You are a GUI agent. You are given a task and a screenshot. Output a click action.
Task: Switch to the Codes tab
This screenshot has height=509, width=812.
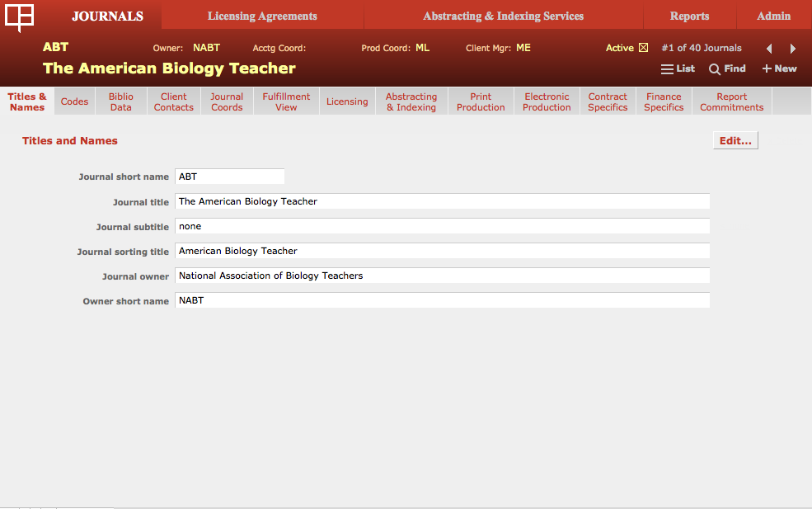coord(74,101)
